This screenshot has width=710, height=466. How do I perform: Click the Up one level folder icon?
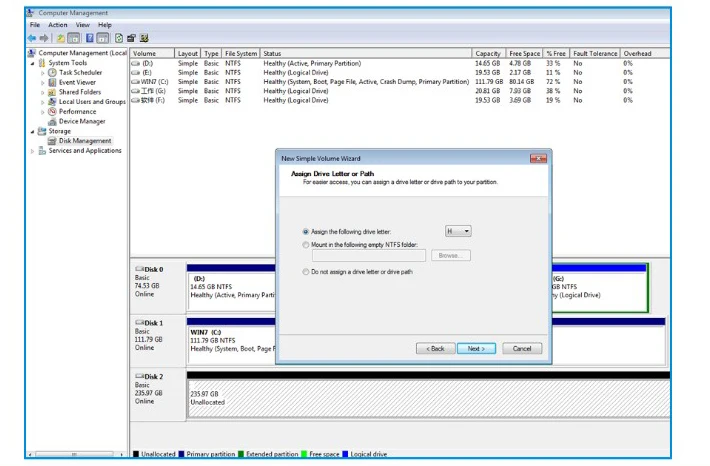click(60, 38)
